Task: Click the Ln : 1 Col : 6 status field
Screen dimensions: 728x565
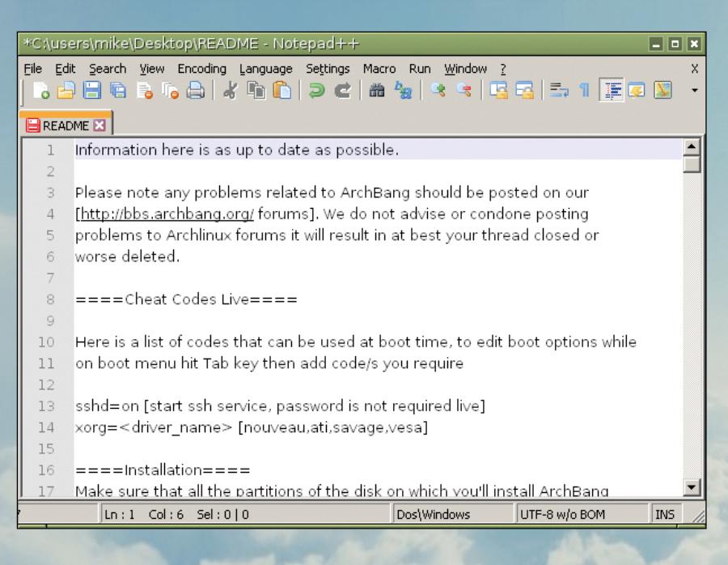Action: tap(244, 514)
